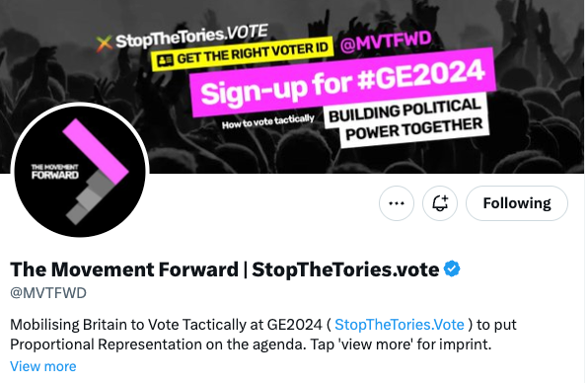Viewport: 588px width, 383px height.
Task: Click the pink Sign-up for #GE2024 banner
Action: (343, 83)
